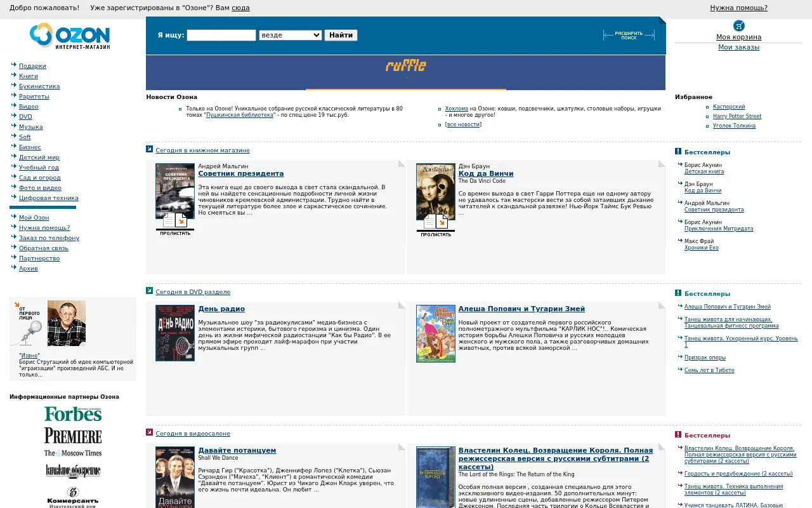
Task: Go to Цифровая техника category
Action: [49, 198]
